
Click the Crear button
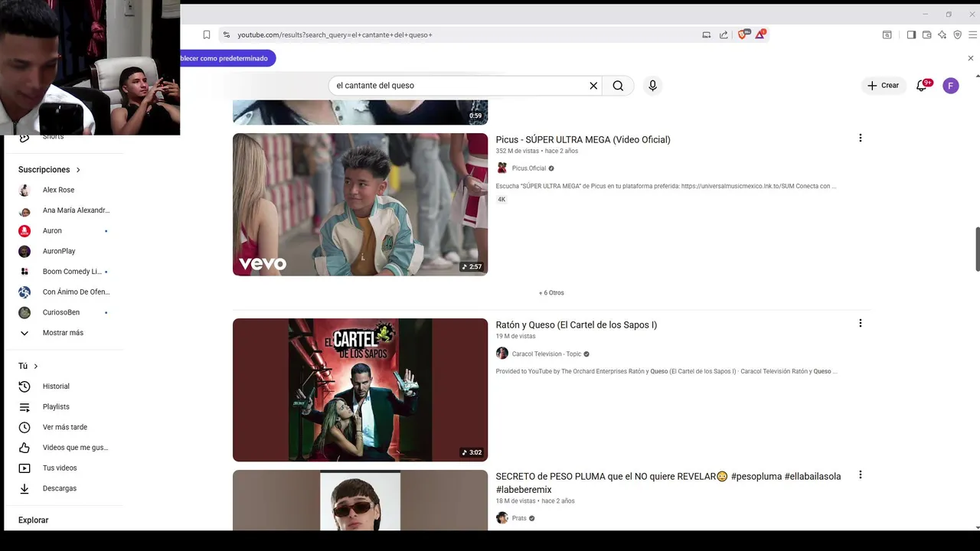click(x=884, y=86)
